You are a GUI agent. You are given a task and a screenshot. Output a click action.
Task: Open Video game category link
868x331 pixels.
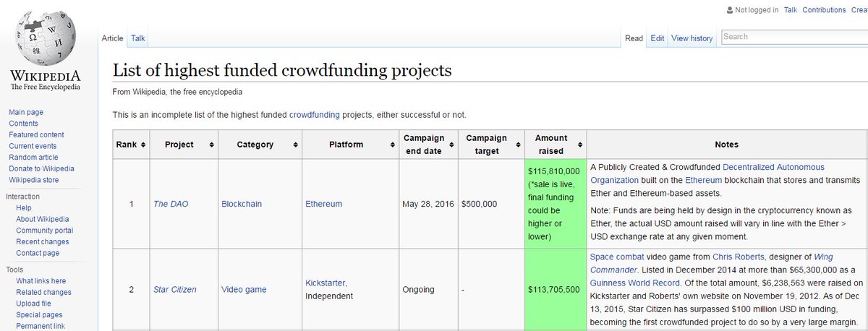[244, 290]
